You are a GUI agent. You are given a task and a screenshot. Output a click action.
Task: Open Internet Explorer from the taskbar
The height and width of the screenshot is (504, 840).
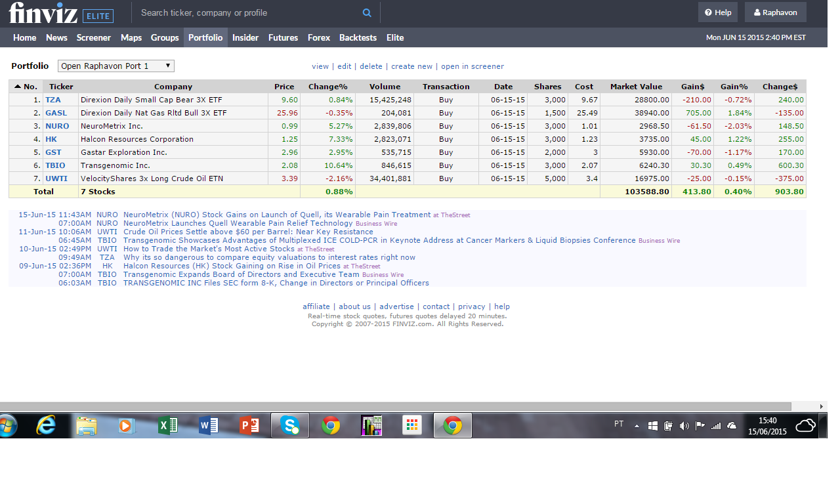click(x=46, y=426)
